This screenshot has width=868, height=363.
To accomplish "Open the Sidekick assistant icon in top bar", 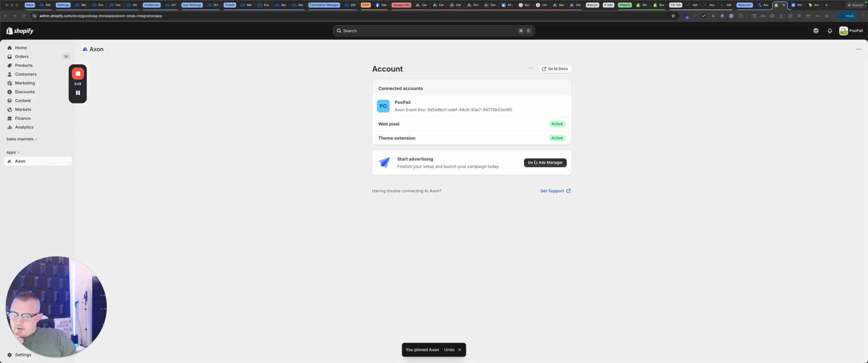I will click(816, 31).
